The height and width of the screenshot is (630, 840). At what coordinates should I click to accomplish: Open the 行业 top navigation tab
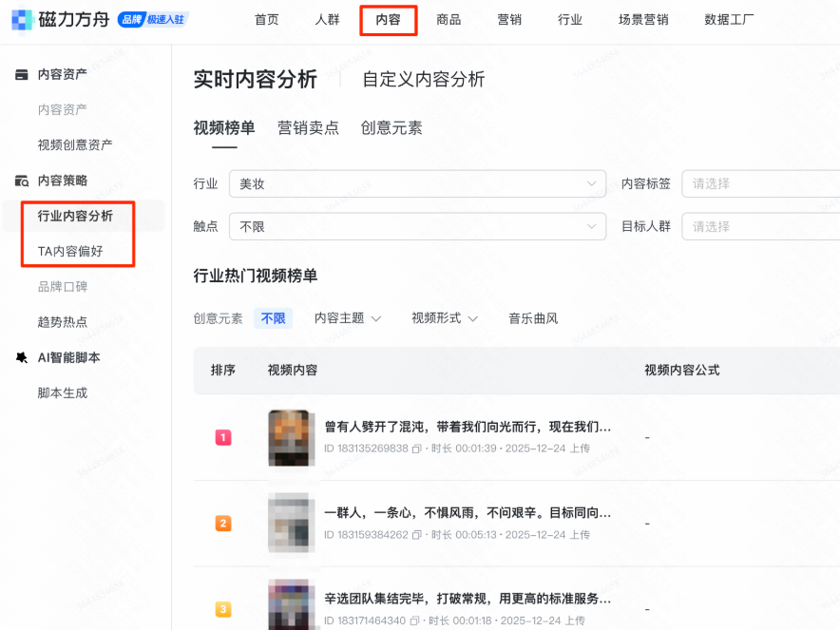click(570, 20)
